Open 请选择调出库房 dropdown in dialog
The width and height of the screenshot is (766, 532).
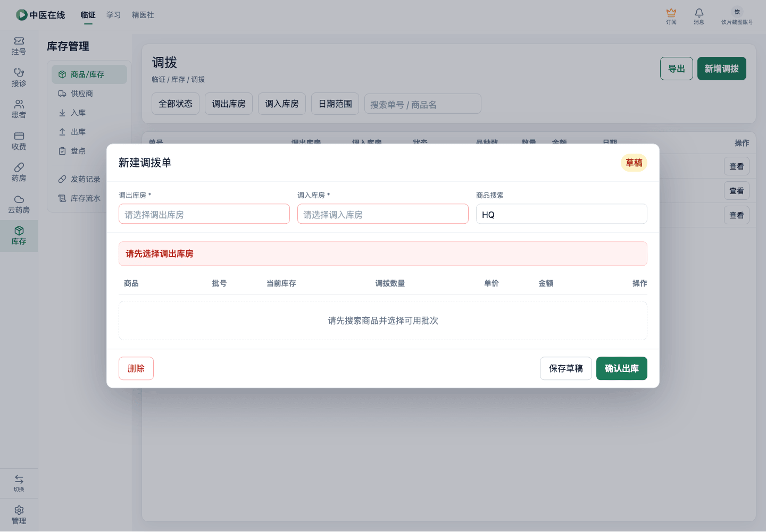click(x=204, y=214)
